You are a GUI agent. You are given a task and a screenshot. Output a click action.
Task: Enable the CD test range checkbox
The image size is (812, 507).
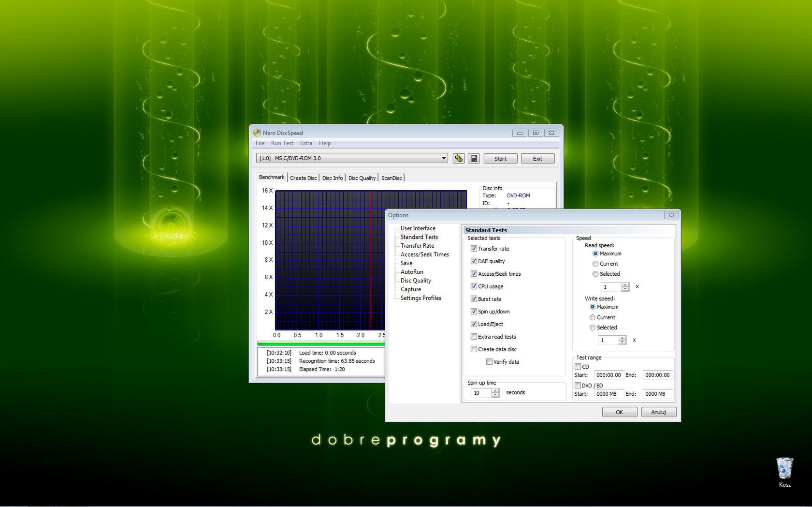[x=578, y=366]
